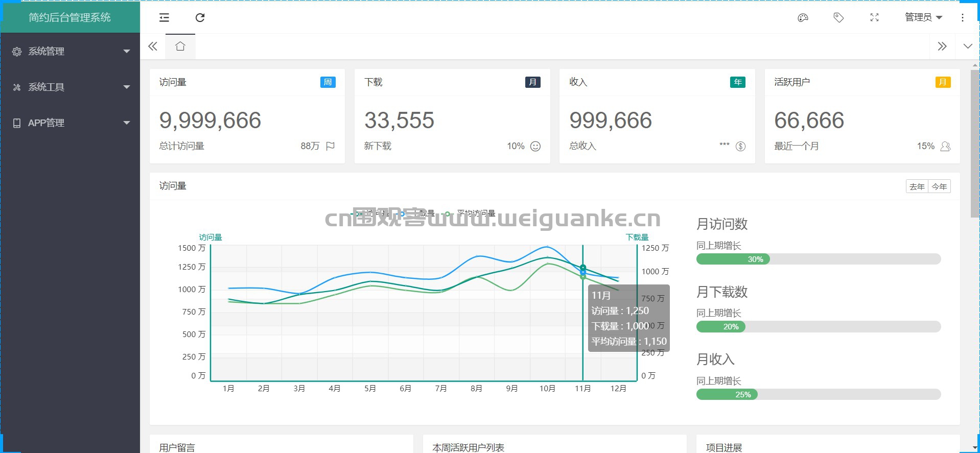Click the 项目进展 panel title
The image size is (980, 453).
[724, 448]
